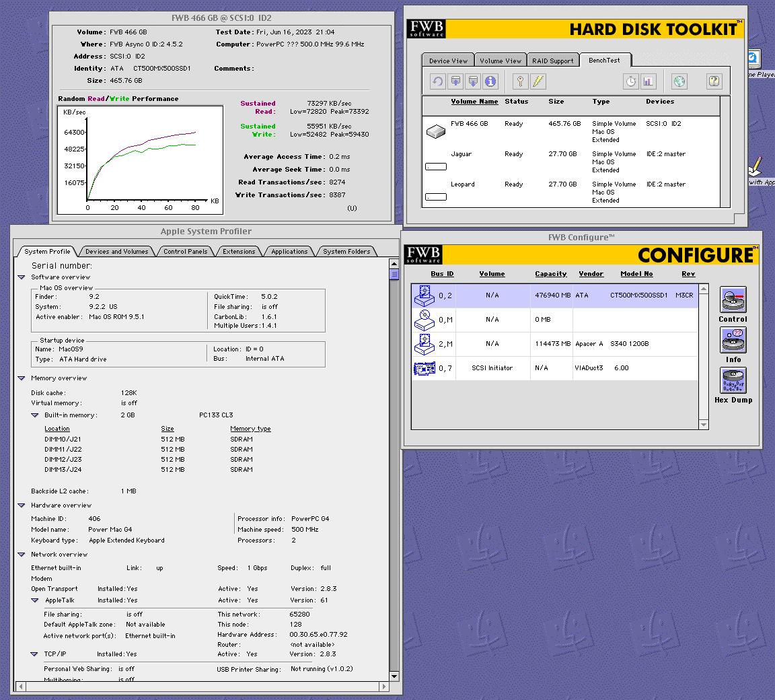The image size is (775, 700).
Task: Click the lightning bolt icon
Action: [x=538, y=81]
